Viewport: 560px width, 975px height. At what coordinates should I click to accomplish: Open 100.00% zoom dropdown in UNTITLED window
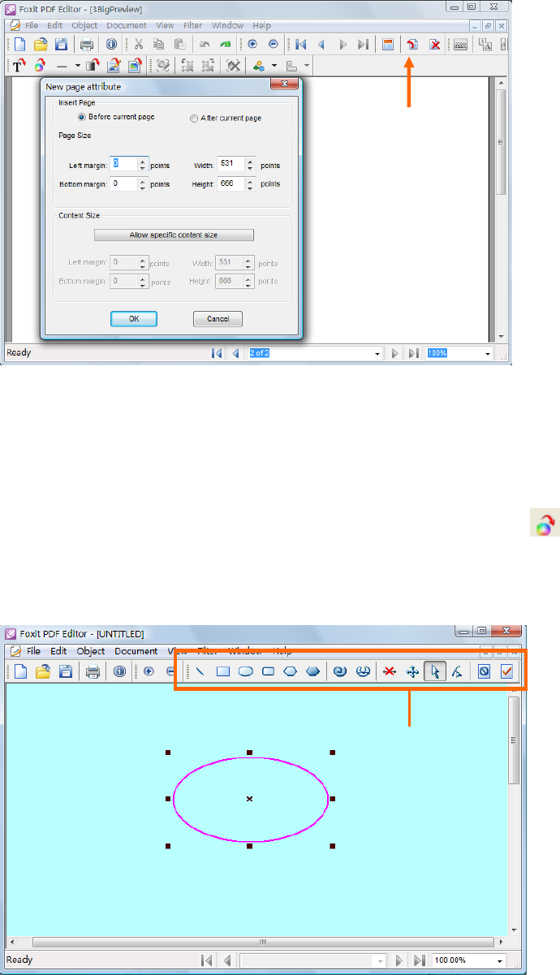tap(500, 960)
